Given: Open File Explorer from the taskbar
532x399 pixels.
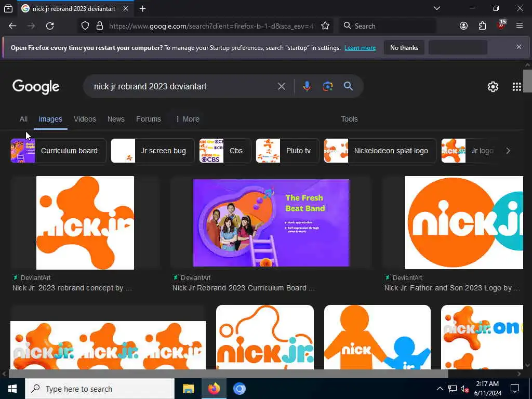Looking at the screenshot, I should (188, 389).
